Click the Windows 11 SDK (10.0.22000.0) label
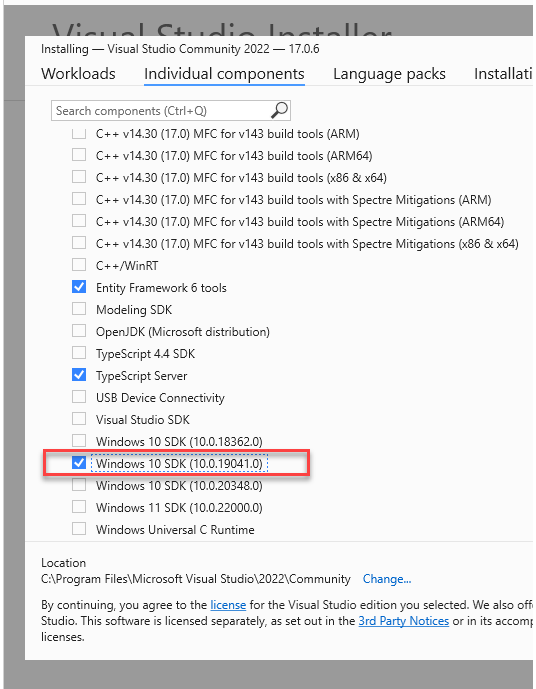The width and height of the screenshot is (536, 689). coord(179,508)
